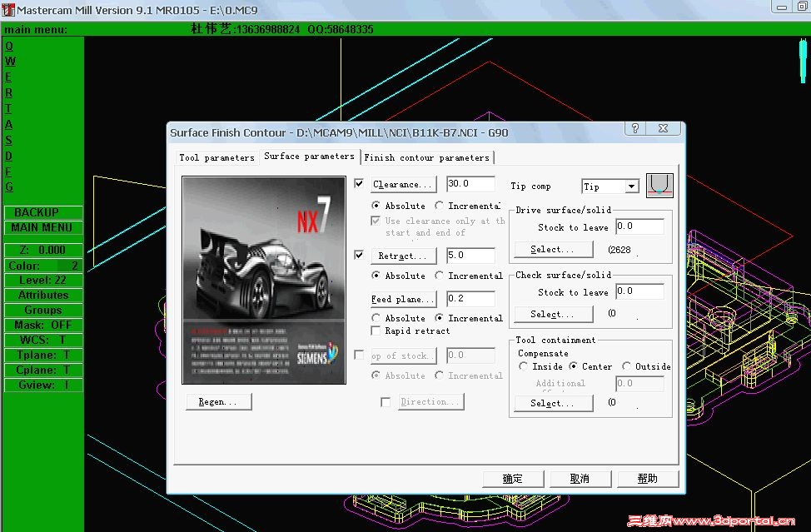Screen dimensions: 811x532
Task: Click the Feed plane... button
Action: 404,299
